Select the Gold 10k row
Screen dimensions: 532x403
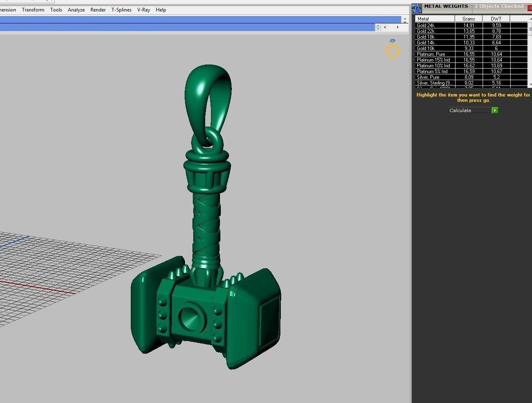(471, 48)
